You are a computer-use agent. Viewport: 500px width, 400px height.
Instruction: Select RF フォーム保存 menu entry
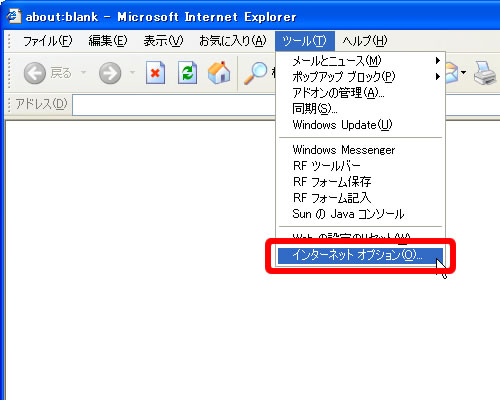click(361, 182)
